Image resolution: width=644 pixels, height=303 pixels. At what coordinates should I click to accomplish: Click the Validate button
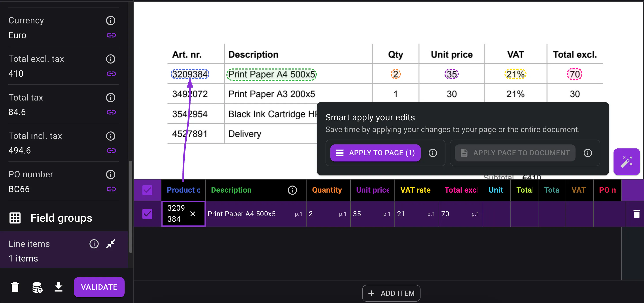[99, 287]
